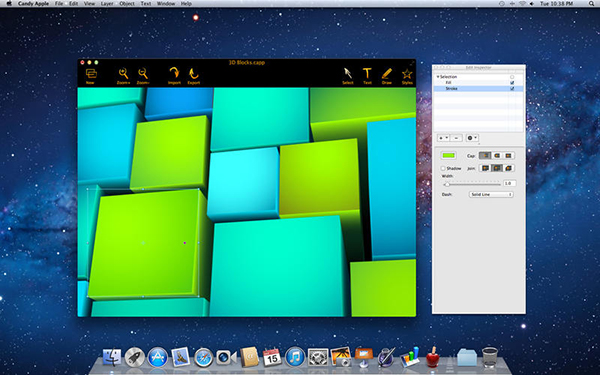Viewport: 600px width, 375px height.
Task: Open the Import tool
Action: [x=174, y=73]
